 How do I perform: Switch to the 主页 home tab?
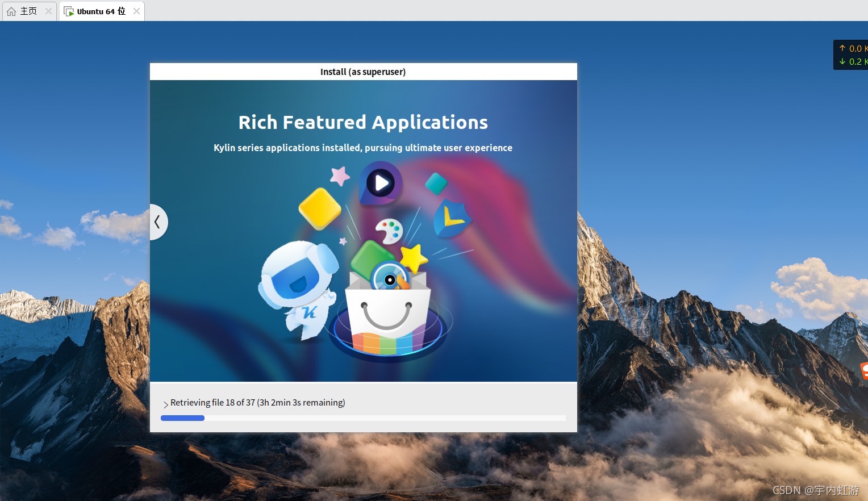pos(28,11)
